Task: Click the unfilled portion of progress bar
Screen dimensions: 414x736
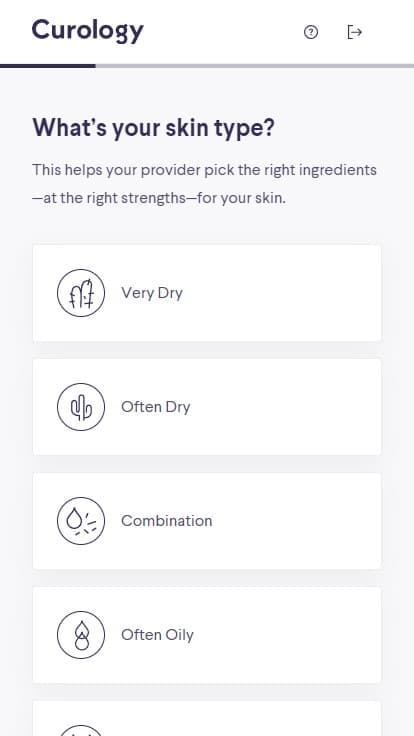Action: [x=255, y=66]
